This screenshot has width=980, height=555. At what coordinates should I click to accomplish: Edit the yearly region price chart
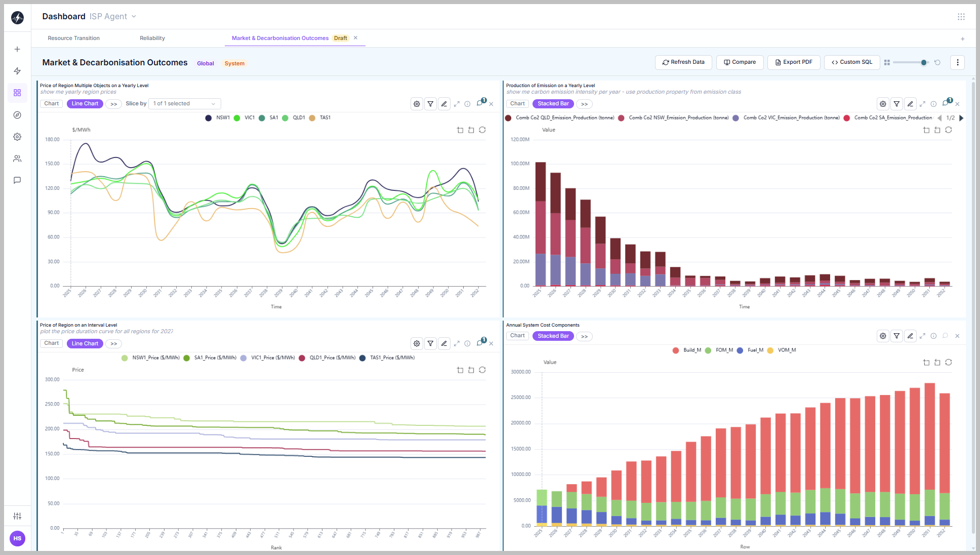tap(444, 104)
